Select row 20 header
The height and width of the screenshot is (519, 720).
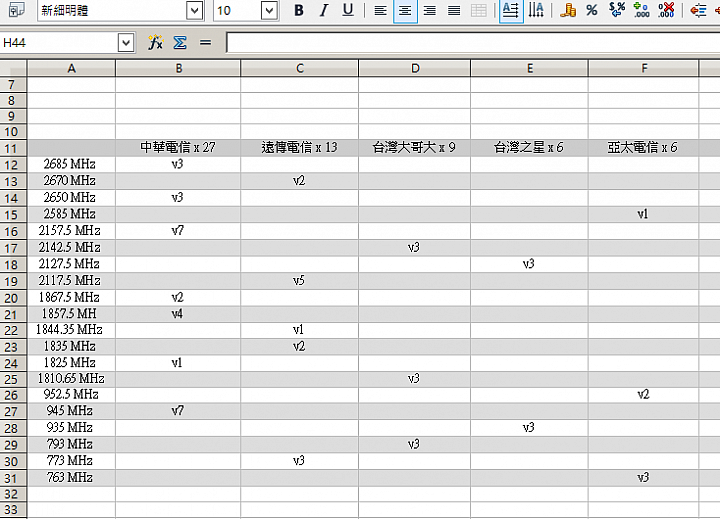13,298
